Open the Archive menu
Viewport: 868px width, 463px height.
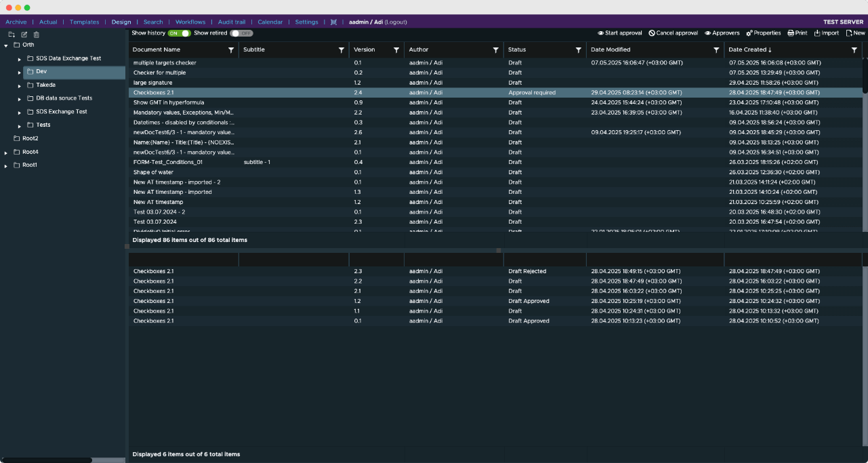pos(16,22)
